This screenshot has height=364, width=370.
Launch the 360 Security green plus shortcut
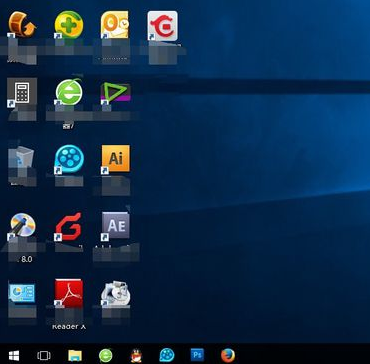[69, 24]
